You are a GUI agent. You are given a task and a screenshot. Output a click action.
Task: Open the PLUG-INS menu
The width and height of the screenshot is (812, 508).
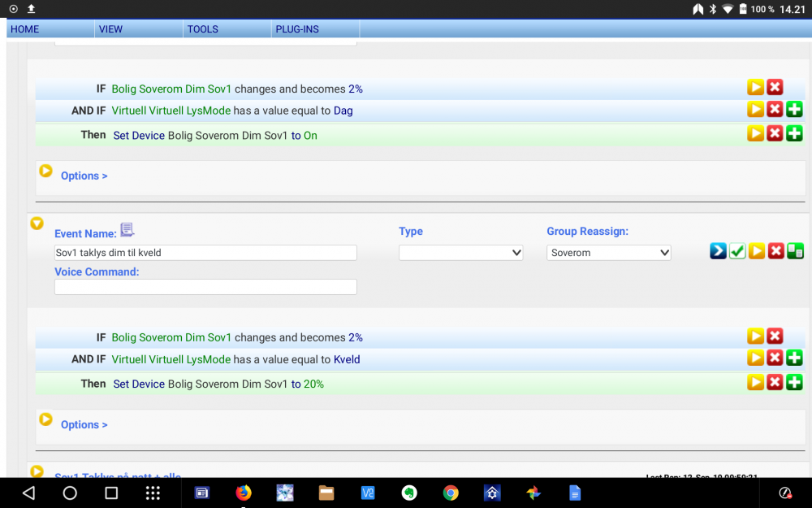click(x=297, y=29)
